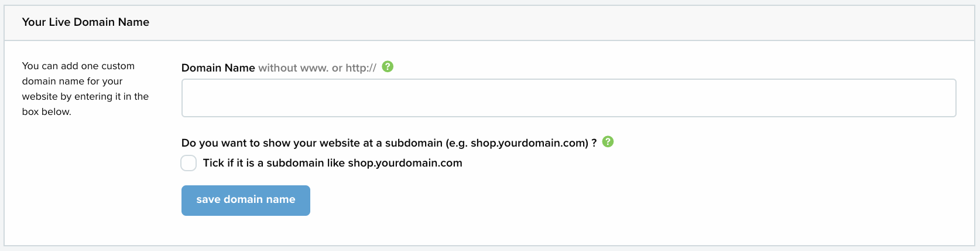Click the question mark after 'http://'
Image resolution: width=980 pixels, height=251 pixels.
pos(388,67)
